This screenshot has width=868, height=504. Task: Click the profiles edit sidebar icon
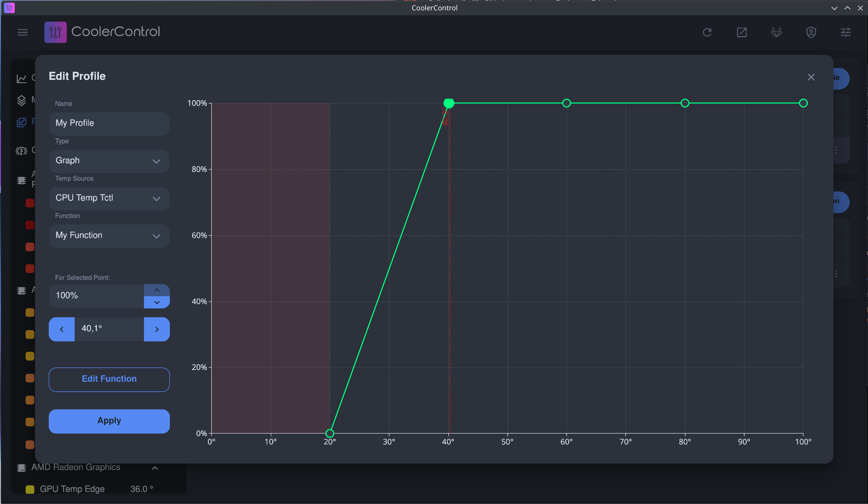coord(22,122)
